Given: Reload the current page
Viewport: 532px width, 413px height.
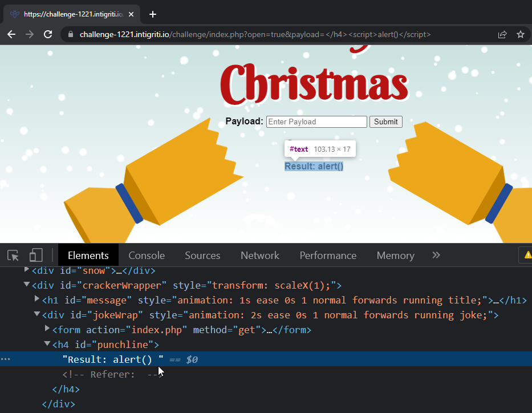Looking at the screenshot, I should tap(48, 34).
